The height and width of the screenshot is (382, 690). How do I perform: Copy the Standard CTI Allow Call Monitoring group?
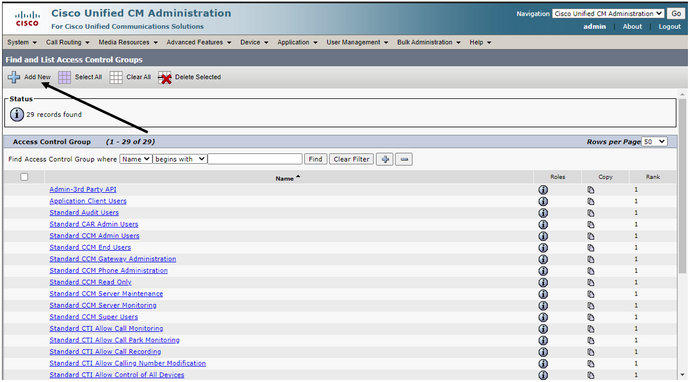(x=591, y=329)
